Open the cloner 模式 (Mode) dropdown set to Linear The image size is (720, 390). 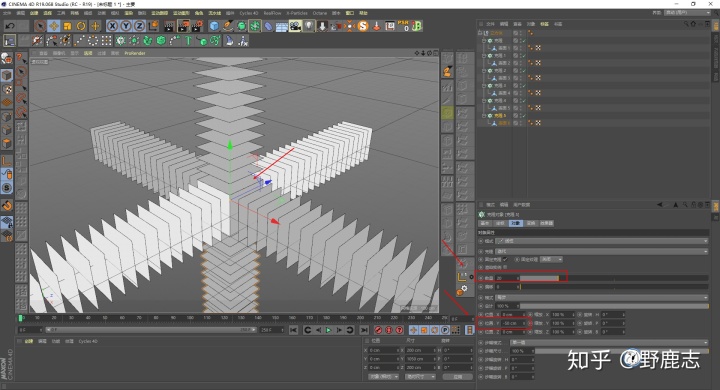point(602,241)
